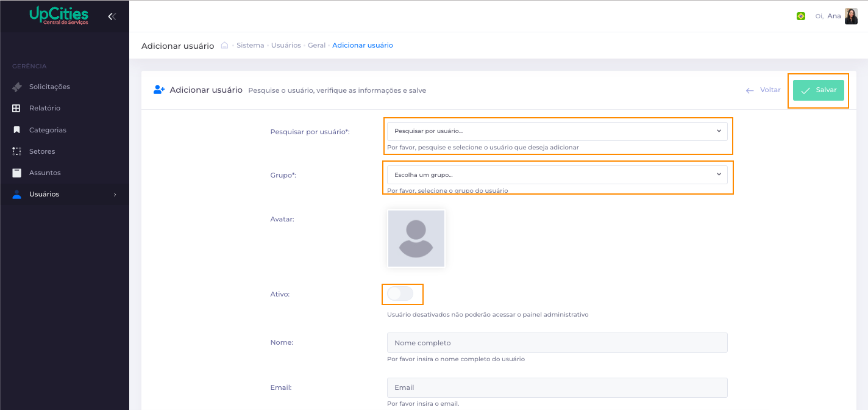Go to Sistema breadcrumb
This screenshot has width=868, height=410.
[251, 45]
